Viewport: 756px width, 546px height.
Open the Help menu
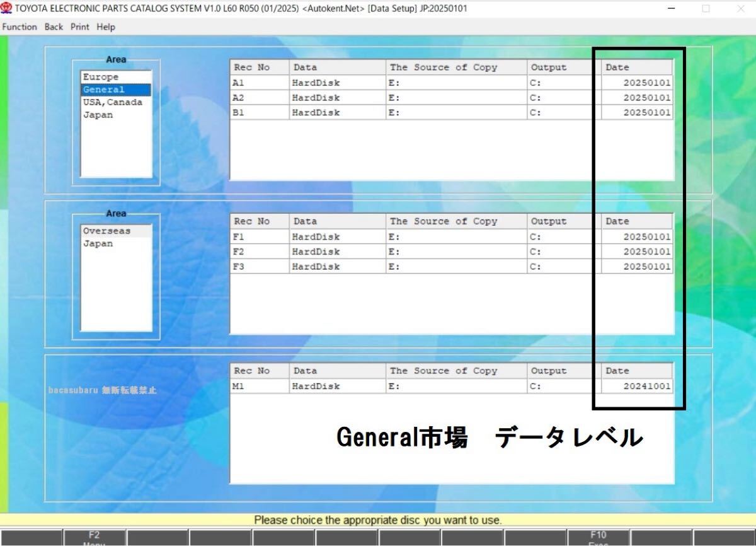(106, 26)
